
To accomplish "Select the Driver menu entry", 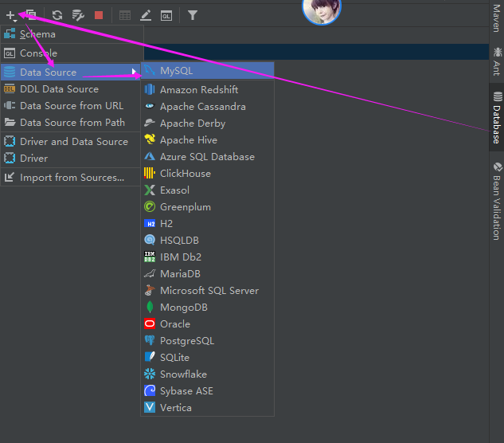I will click(71, 159).
